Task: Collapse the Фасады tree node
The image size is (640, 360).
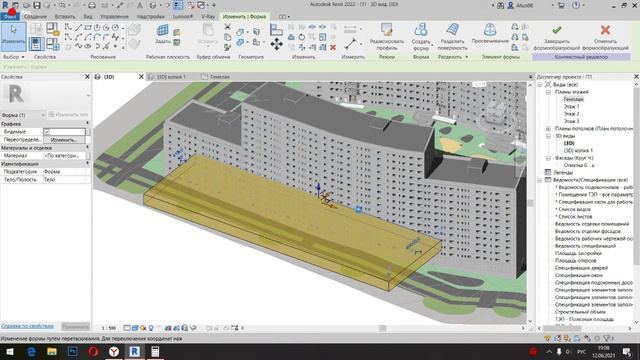Action: pos(549,158)
